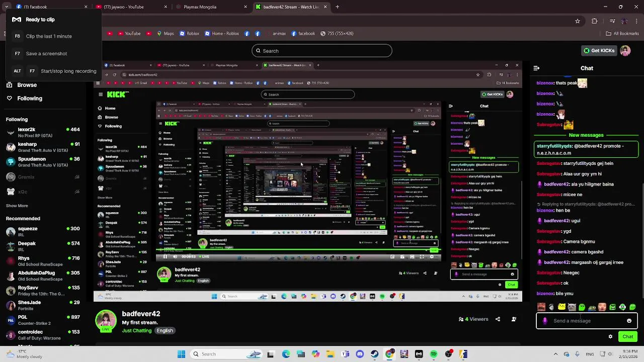Click the white cat quick emote
The height and width of the screenshot is (362, 644).
click(572, 307)
